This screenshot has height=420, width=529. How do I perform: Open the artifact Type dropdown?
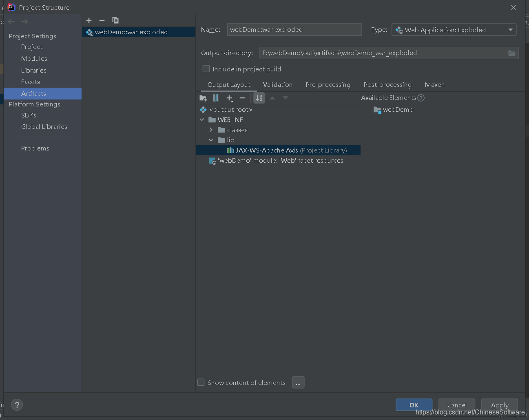[x=454, y=30]
